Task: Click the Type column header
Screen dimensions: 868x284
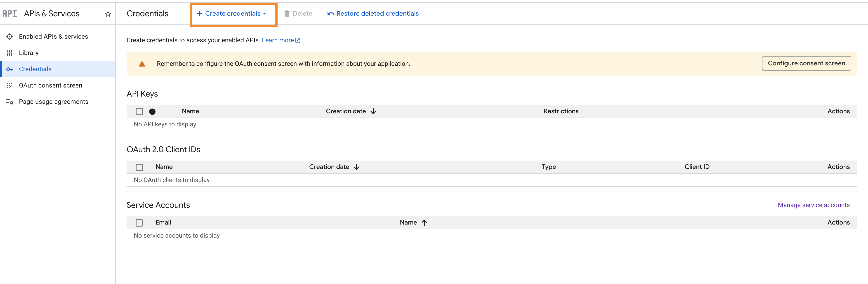Action: tap(549, 167)
